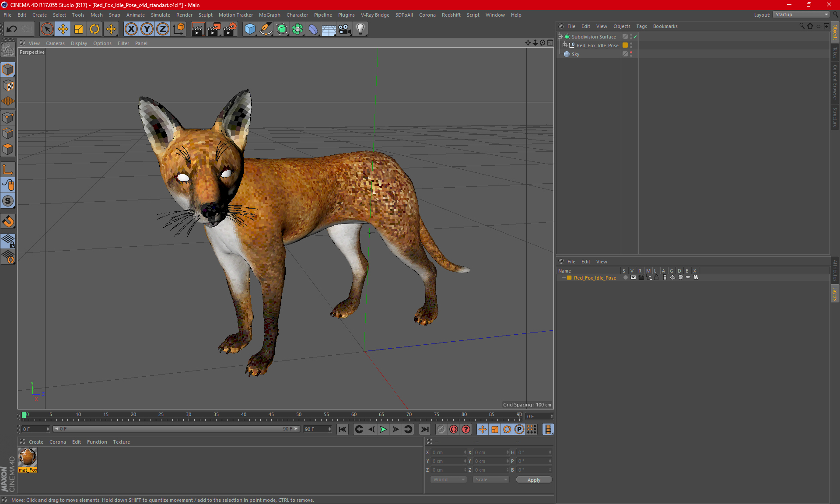Toggle Y axis lock
The image size is (840, 504).
coord(147,29)
